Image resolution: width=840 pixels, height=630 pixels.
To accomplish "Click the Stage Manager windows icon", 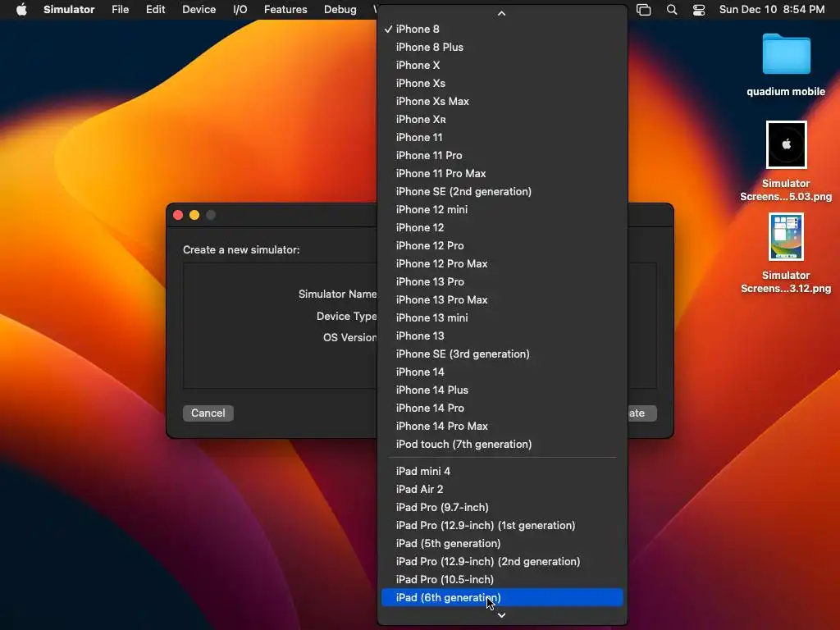I will tap(643, 10).
